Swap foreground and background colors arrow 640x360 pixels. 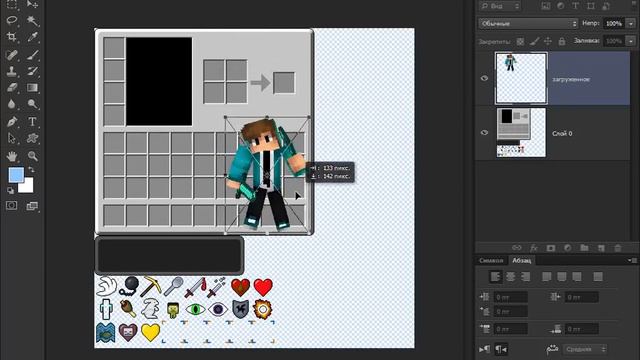pyautogui.click(x=31, y=169)
